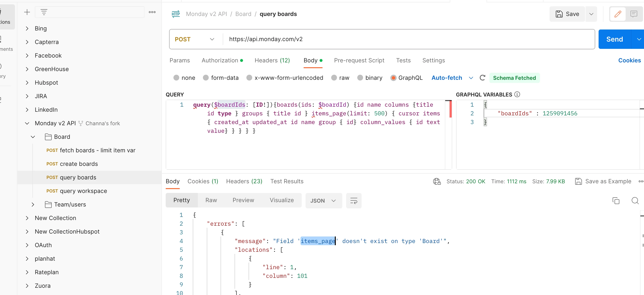Switch to the Params tab
This screenshot has height=295, width=644.
tap(179, 60)
